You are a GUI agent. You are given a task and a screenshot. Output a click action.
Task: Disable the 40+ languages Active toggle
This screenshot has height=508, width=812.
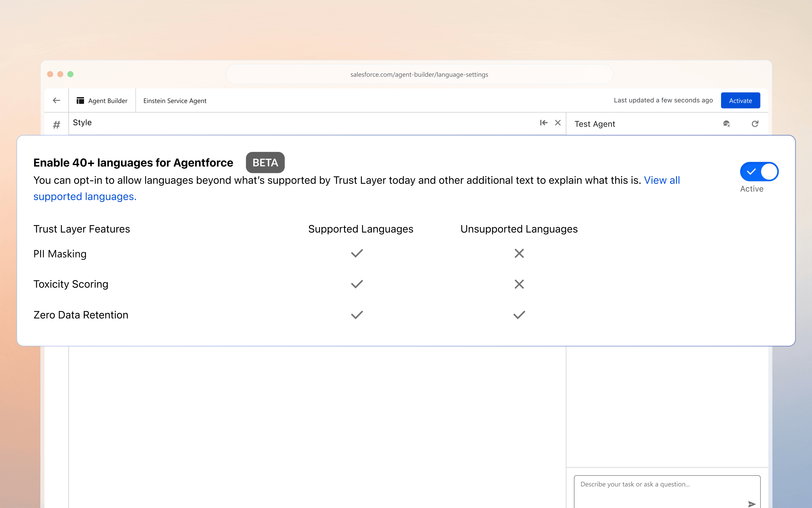pos(759,172)
